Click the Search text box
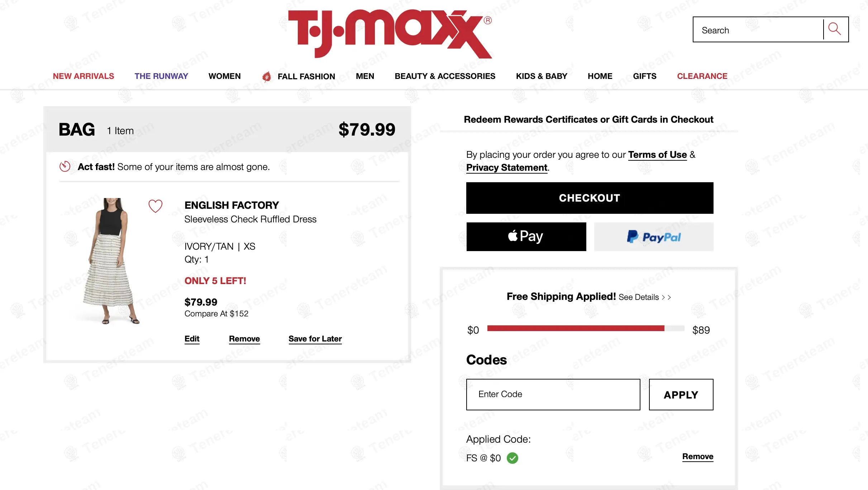The width and height of the screenshot is (868, 490). point(758,30)
